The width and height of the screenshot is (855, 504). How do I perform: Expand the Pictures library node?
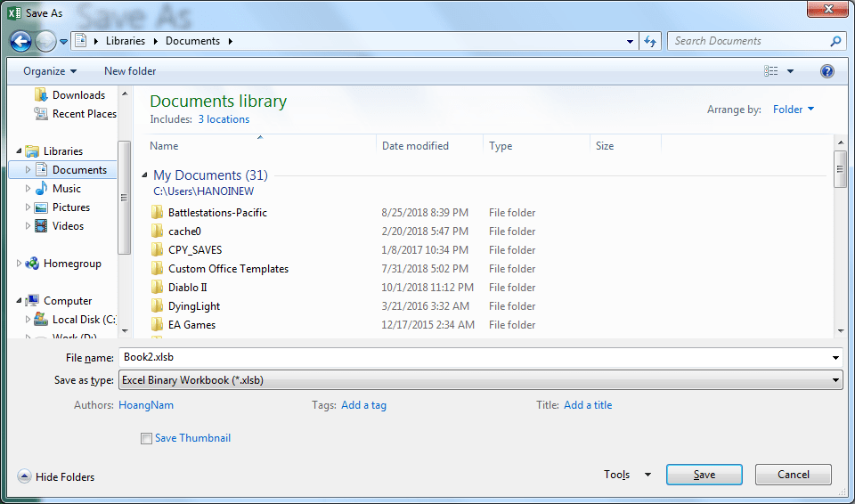click(28, 207)
